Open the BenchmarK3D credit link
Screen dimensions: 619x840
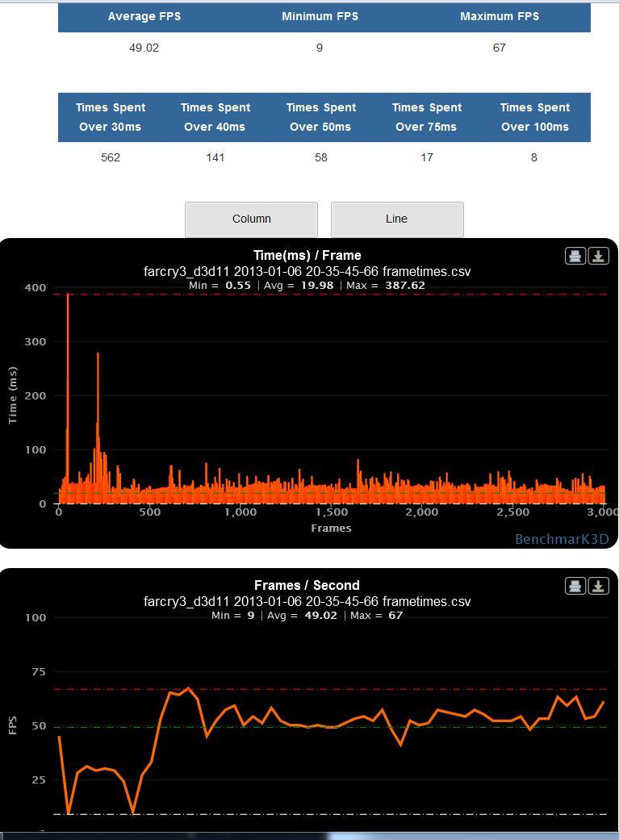tap(562, 539)
